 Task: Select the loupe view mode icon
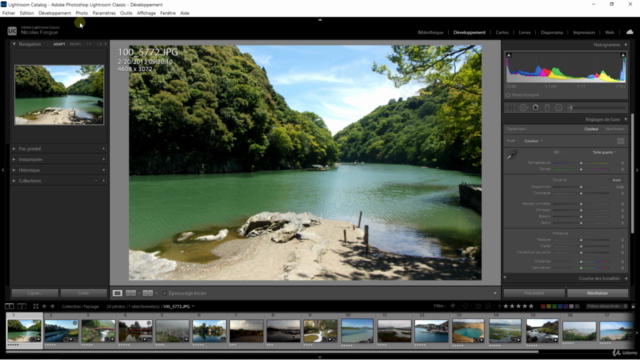point(118,293)
